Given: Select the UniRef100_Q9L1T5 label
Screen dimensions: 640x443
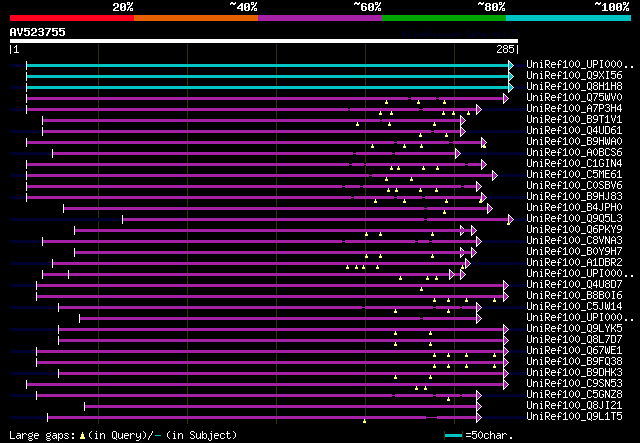Looking at the screenshot, I should coord(574,417).
